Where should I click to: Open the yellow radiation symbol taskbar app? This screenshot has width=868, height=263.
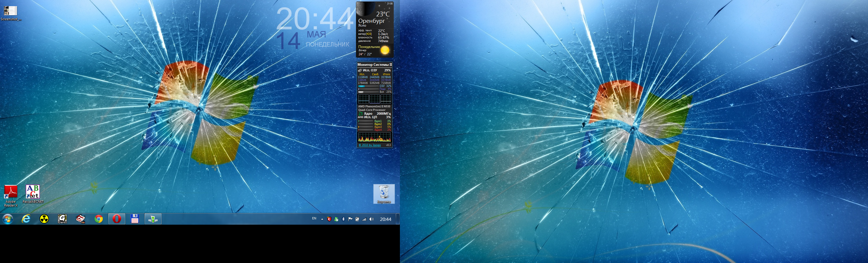pos(44,219)
